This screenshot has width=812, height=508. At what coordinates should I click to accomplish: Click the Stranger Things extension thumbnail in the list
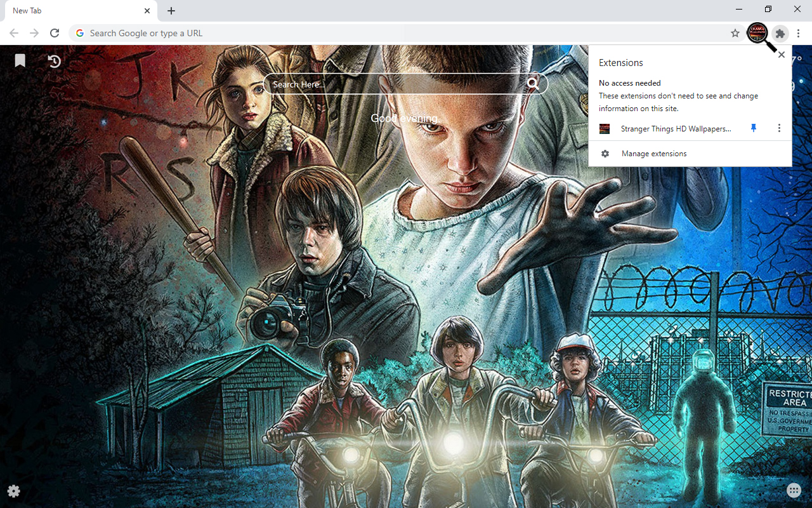pos(605,129)
